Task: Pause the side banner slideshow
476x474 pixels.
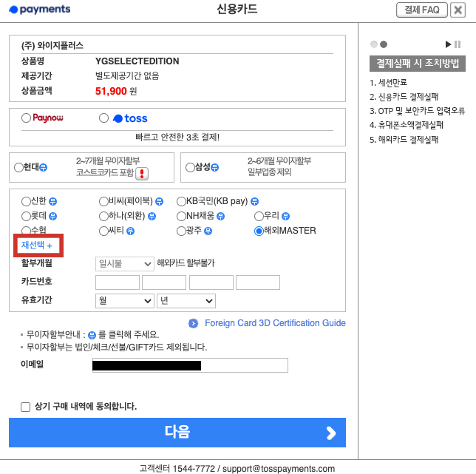Action: [458, 44]
